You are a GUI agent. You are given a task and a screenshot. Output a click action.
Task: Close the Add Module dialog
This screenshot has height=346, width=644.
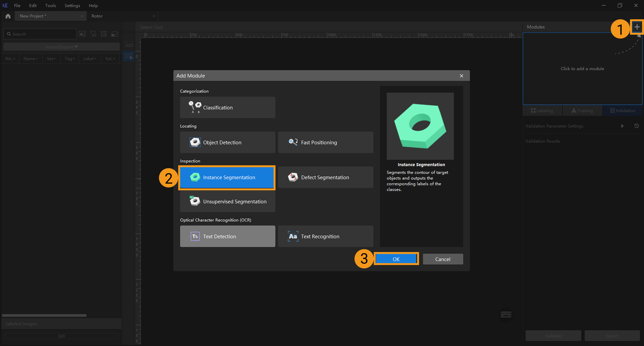tap(461, 76)
